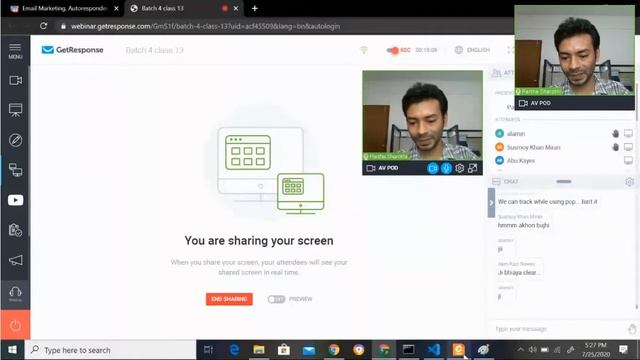Open the headset support icon in sidebar
This screenshot has width=640, height=360.
[16, 293]
